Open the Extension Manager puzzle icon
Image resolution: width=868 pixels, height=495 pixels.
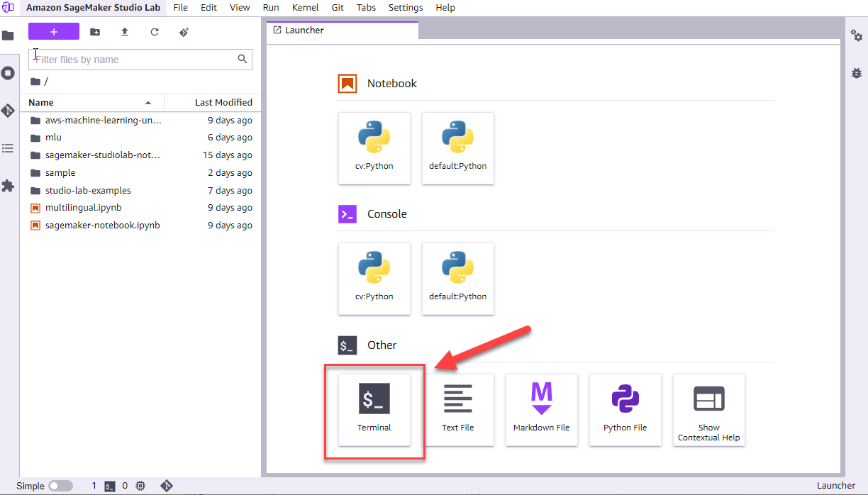point(8,186)
